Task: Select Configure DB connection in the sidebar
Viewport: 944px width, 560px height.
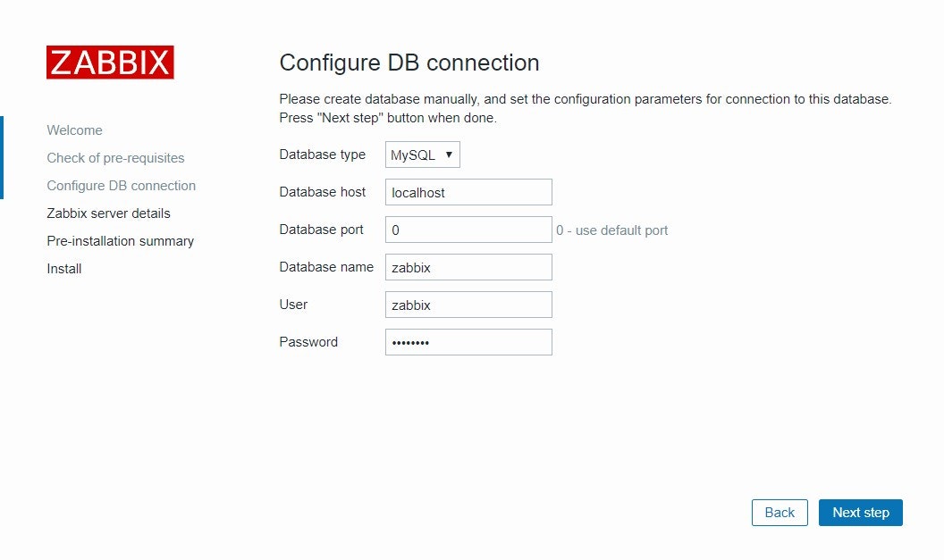Action: [x=121, y=185]
